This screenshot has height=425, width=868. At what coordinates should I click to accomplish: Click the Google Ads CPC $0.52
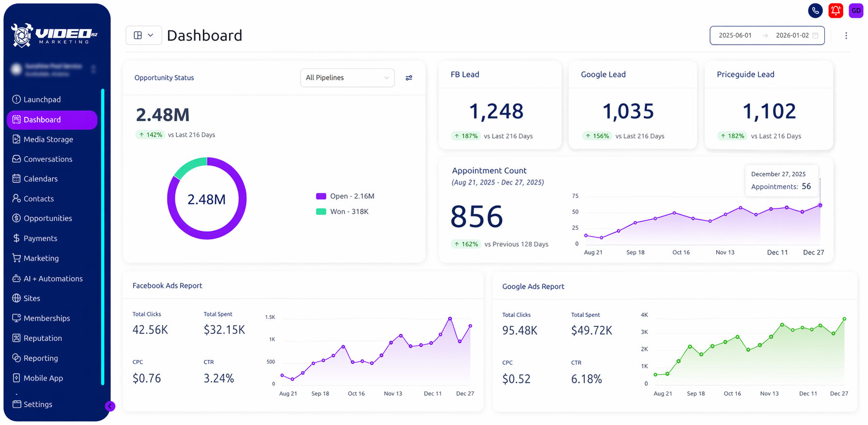517,379
